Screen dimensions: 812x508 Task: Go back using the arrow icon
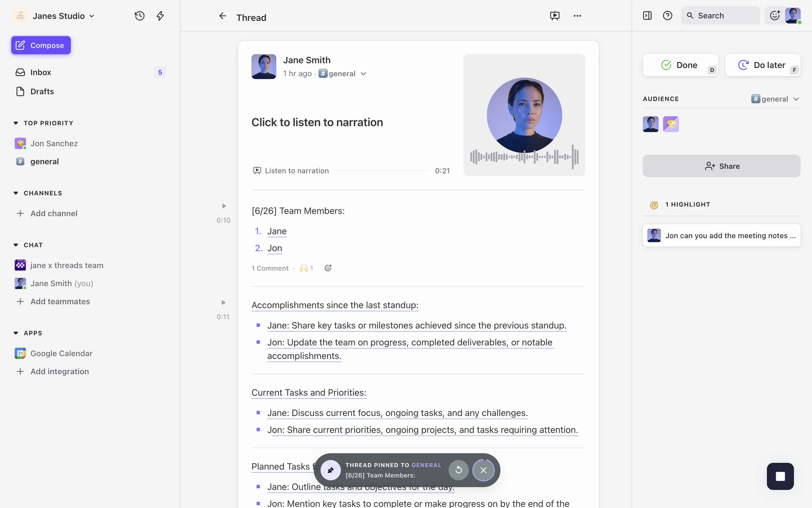pos(222,16)
